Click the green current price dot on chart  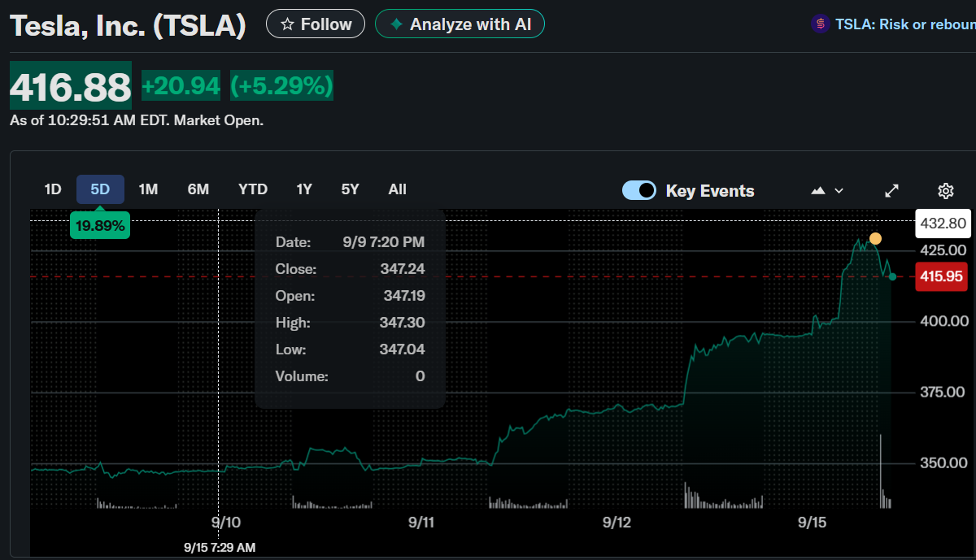coord(892,277)
